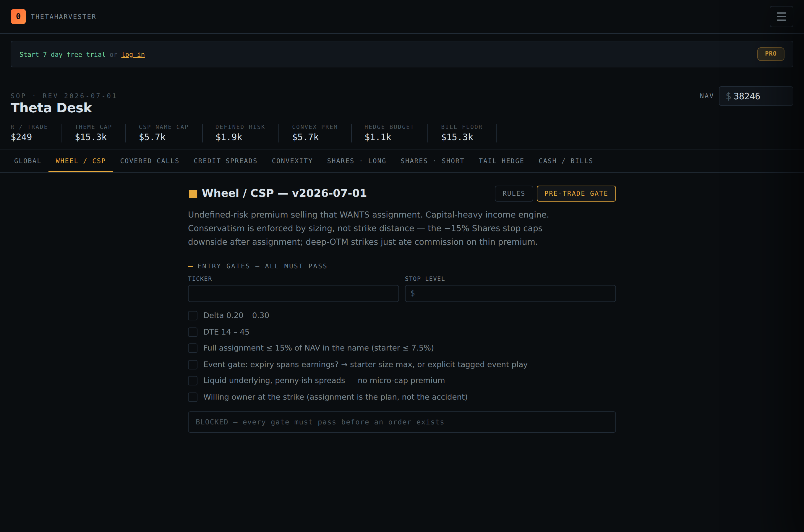Click the Pre-Trade Gate button

pyautogui.click(x=576, y=193)
